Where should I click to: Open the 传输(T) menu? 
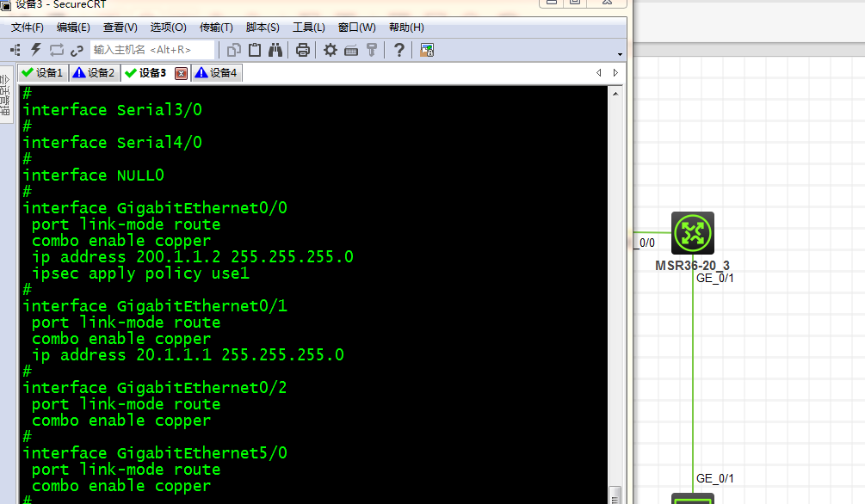[216, 28]
